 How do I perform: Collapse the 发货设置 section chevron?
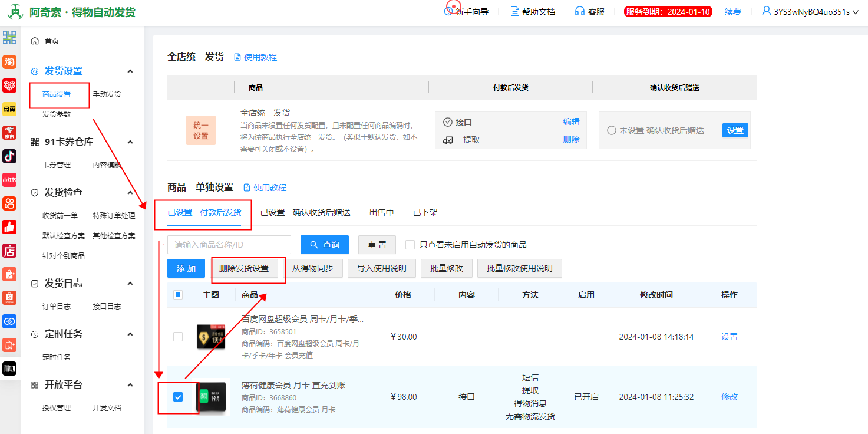tap(130, 71)
